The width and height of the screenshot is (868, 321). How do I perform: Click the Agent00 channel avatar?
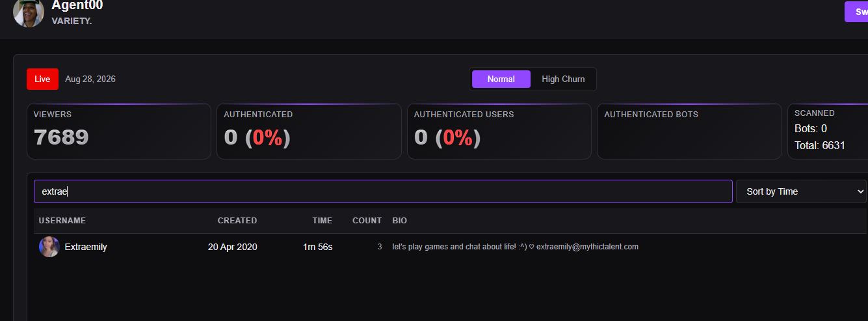tap(29, 12)
